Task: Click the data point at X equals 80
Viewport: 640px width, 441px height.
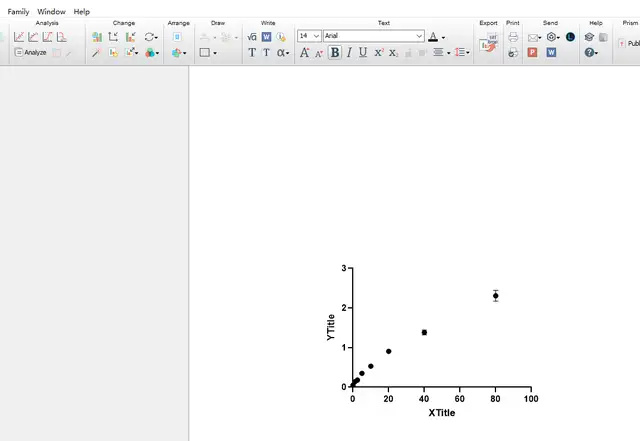Action: click(496, 296)
